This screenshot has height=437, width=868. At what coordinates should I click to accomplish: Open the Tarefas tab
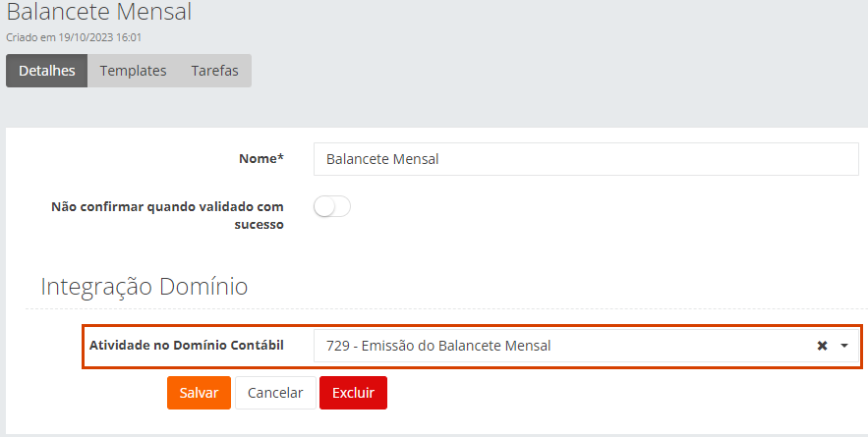point(214,71)
